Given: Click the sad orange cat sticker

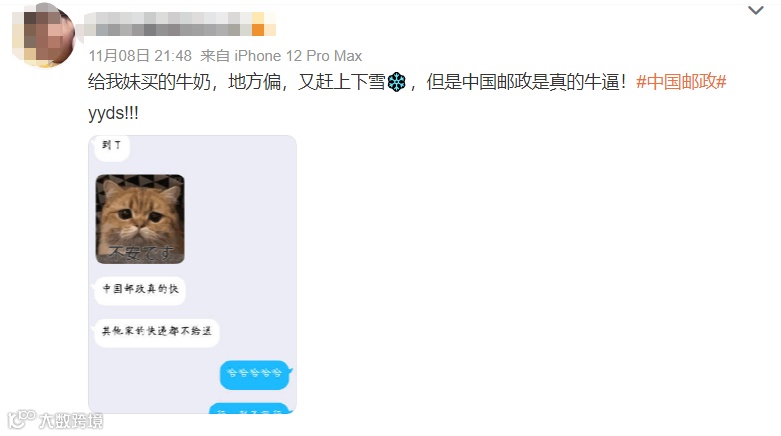Looking at the screenshot, I should pos(140,219).
